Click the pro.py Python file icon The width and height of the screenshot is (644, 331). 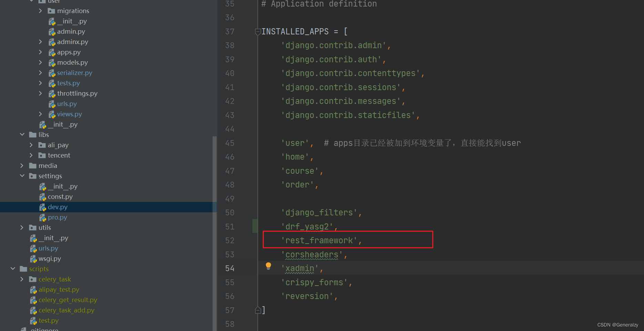coord(42,218)
